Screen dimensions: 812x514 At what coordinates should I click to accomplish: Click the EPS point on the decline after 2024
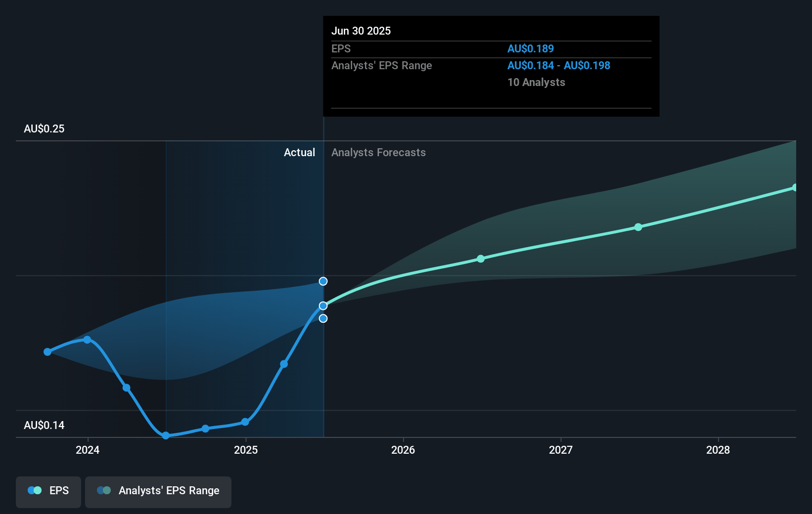point(127,388)
